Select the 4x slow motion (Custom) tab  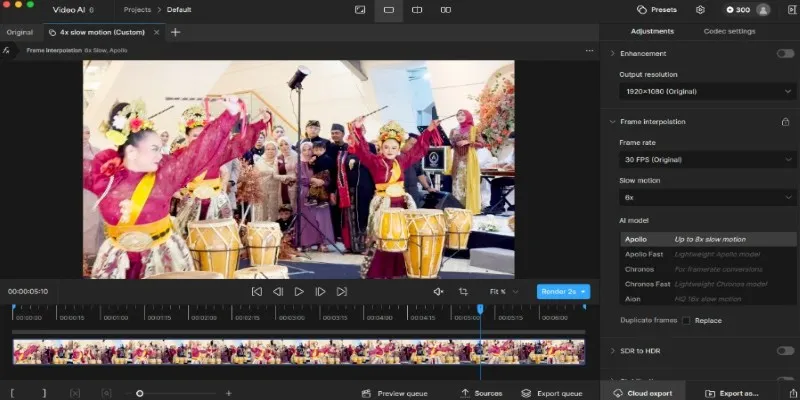[103, 32]
